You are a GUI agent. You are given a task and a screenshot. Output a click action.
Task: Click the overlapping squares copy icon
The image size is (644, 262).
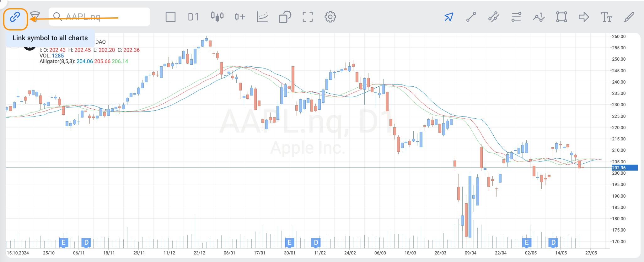coord(285,17)
